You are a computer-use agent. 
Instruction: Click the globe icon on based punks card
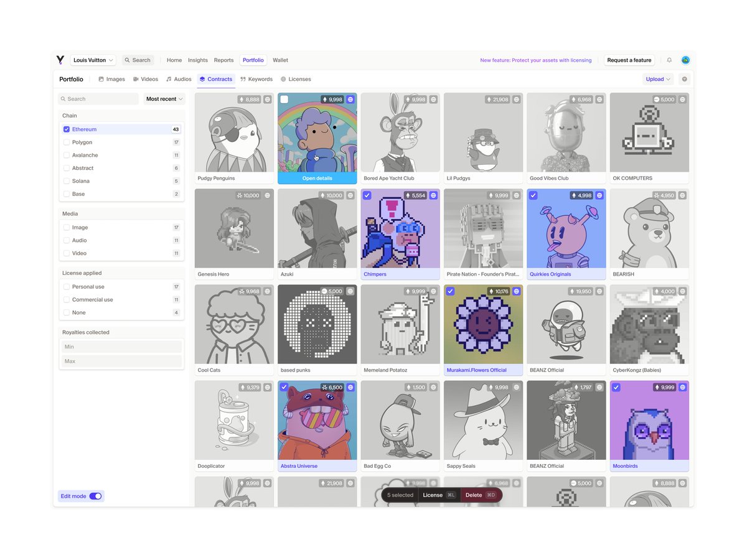click(x=350, y=291)
